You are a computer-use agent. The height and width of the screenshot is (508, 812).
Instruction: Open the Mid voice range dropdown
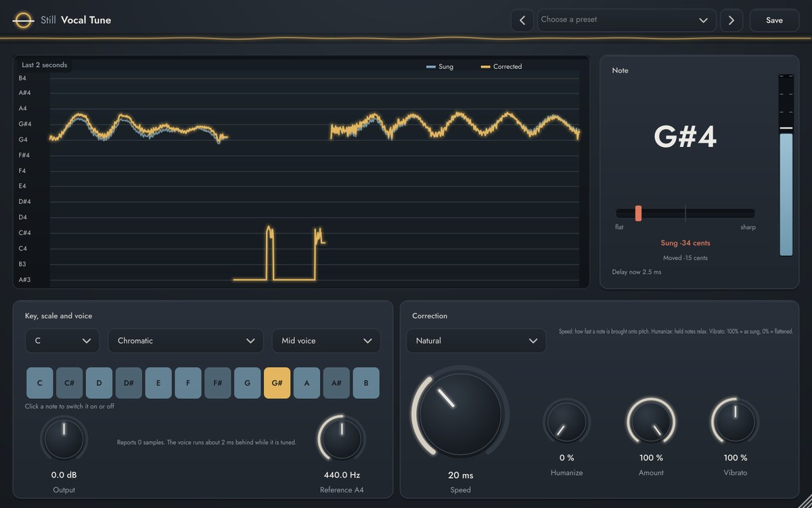coord(326,341)
